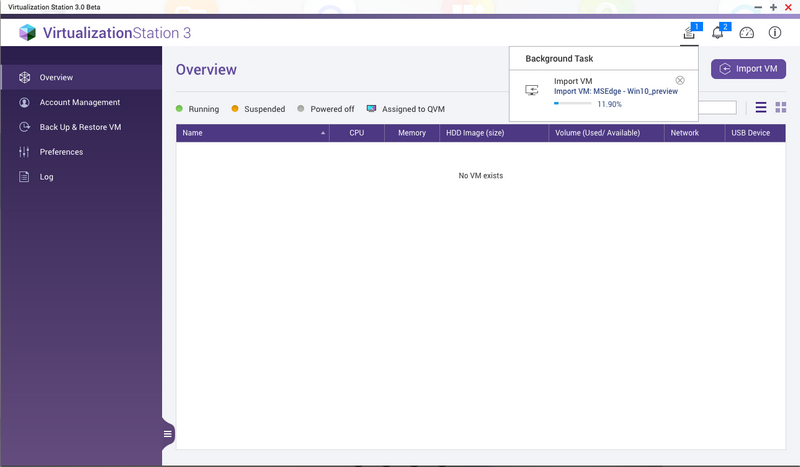800x467 pixels.
Task: Open the Overview section
Action: pos(56,77)
